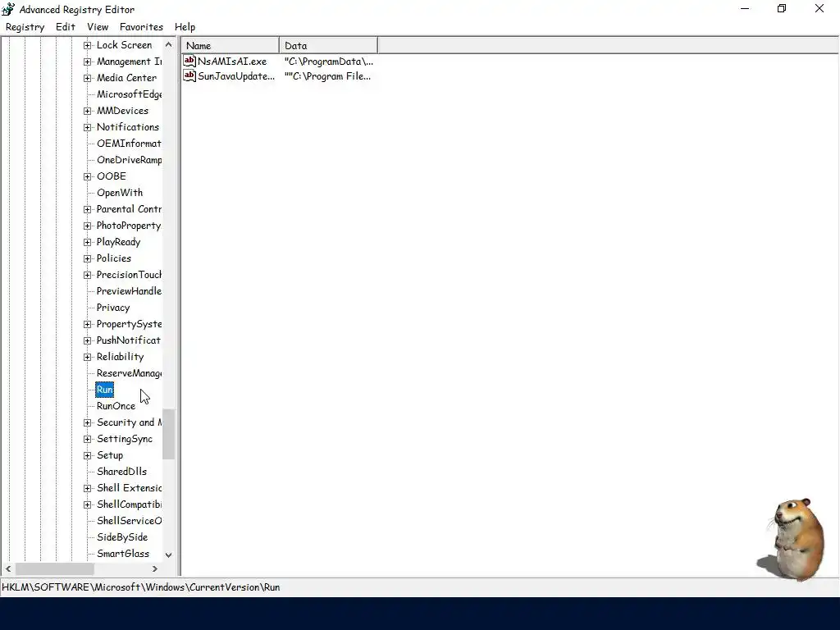This screenshot has height=630, width=840.
Task: Click the horizontal scrollbar right arrow
Action: 155,568
